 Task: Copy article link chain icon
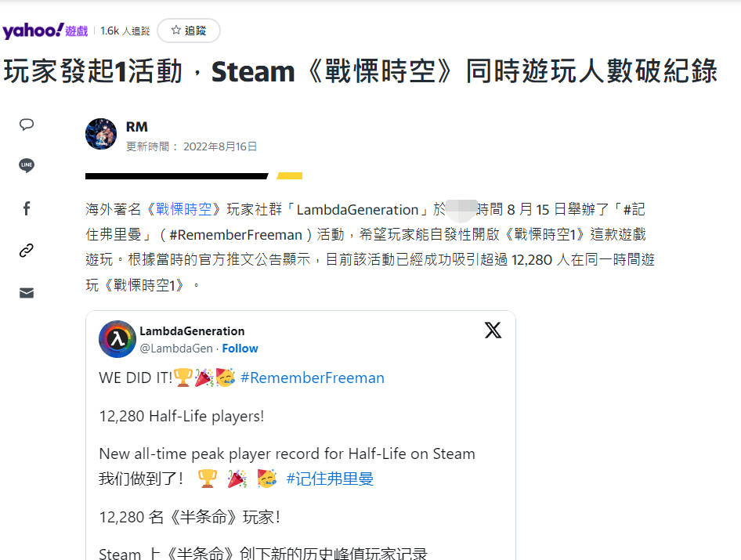tap(27, 251)
